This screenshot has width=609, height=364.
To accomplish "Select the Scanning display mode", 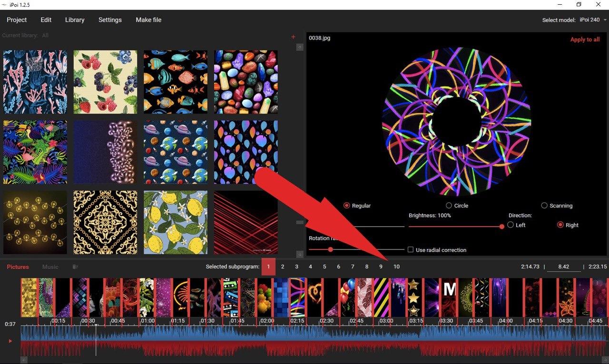I will tap(557, 206).
